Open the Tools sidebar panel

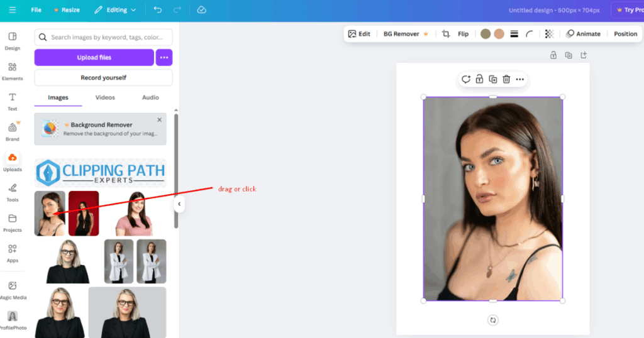point(13,194)
